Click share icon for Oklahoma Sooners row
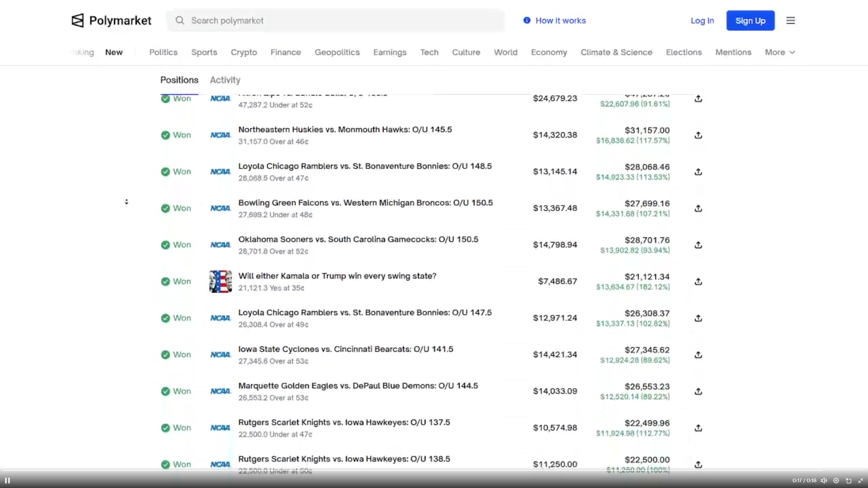 (x=698, y=245)
